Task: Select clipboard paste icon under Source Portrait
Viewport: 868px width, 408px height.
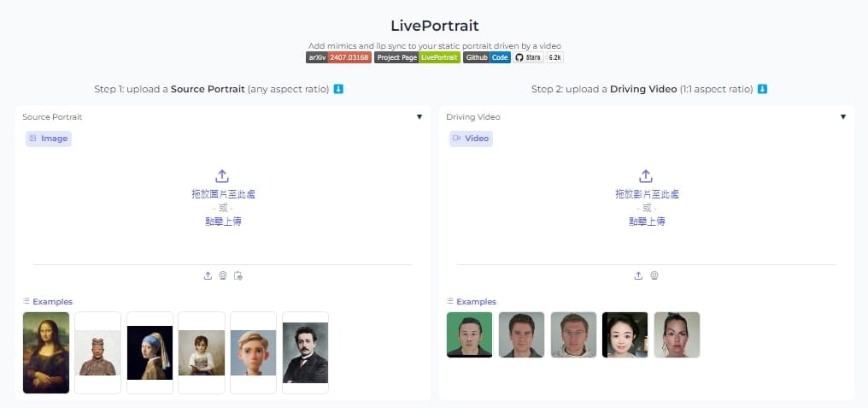Action: pos(238,275)
